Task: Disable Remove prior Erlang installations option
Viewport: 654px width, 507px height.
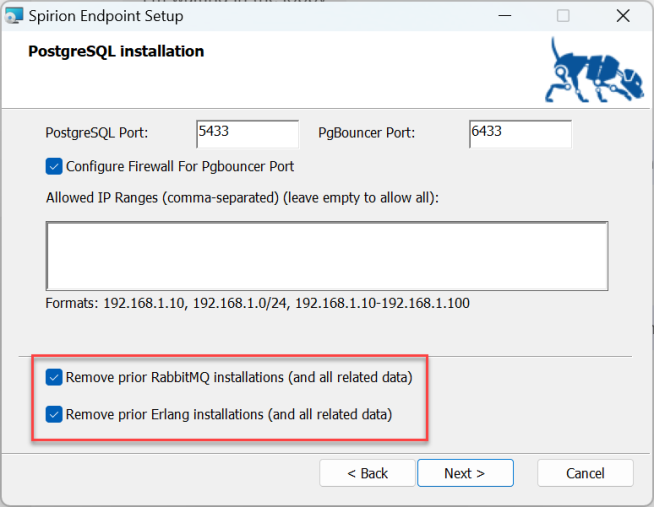Action: coord(54,413)
